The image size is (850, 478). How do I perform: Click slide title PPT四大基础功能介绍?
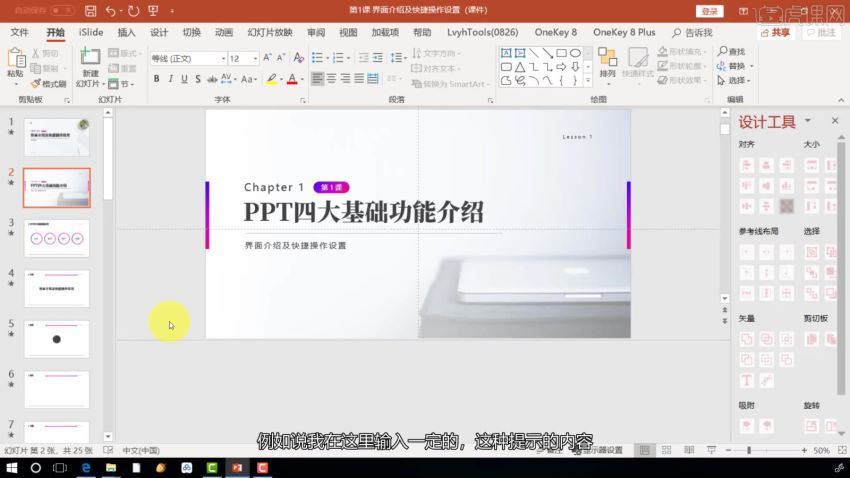pos(363,212)
